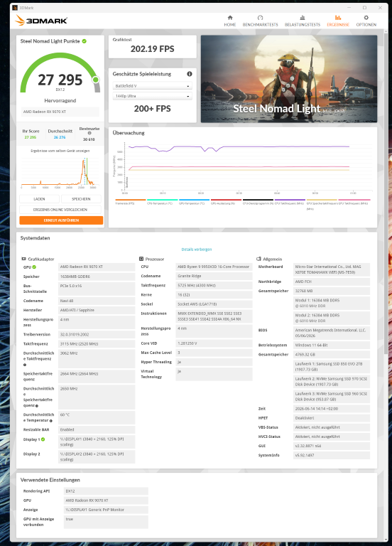Click the green check next to Display 1
The height and width of the screenshot is (546, 392).
click(x=43, y=439)
